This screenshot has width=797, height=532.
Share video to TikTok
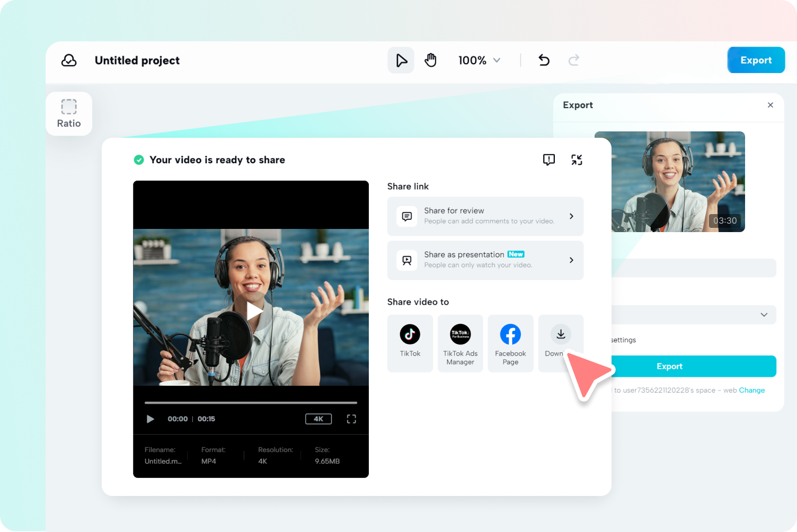[x=410, y=343]
